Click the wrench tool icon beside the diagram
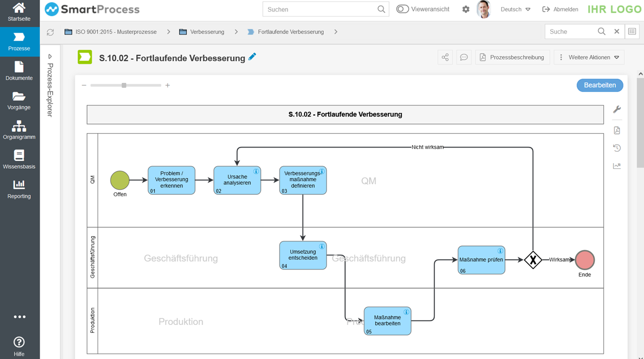Image resolution: width=644 pixels, height=359 pixels. (617, 109)
